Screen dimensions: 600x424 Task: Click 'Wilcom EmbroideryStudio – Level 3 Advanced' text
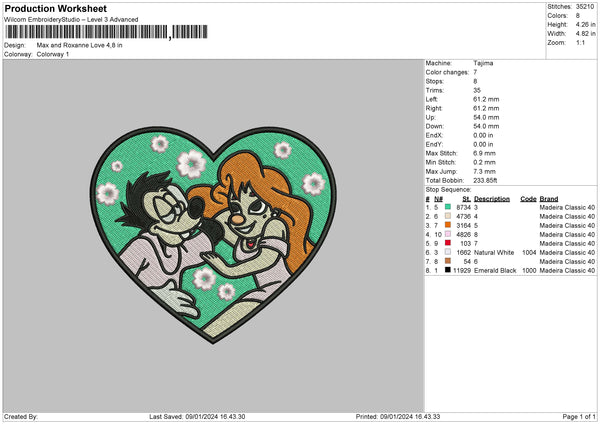coord(71,20)
